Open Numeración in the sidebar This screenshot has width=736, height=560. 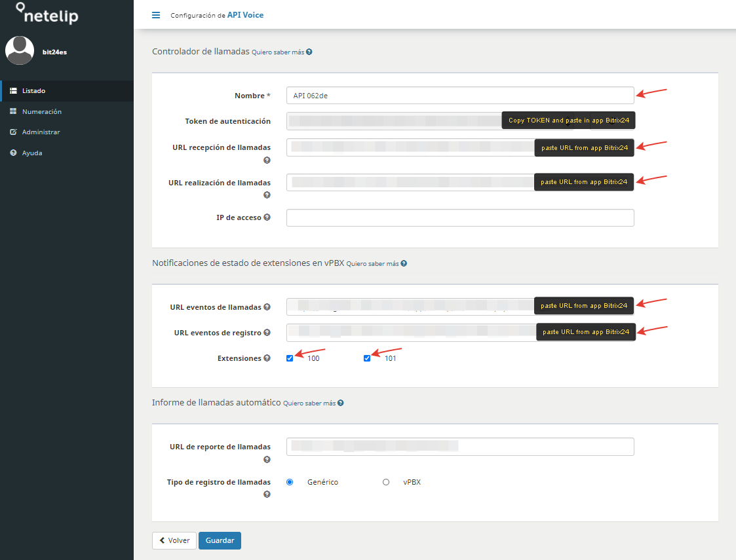(x=67, y=111)
